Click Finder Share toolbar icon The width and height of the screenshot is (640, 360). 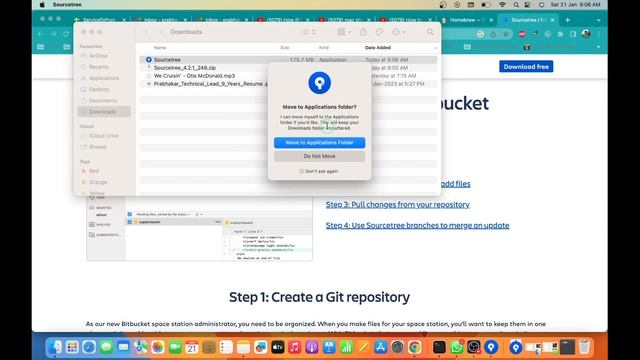coord(363,32)
